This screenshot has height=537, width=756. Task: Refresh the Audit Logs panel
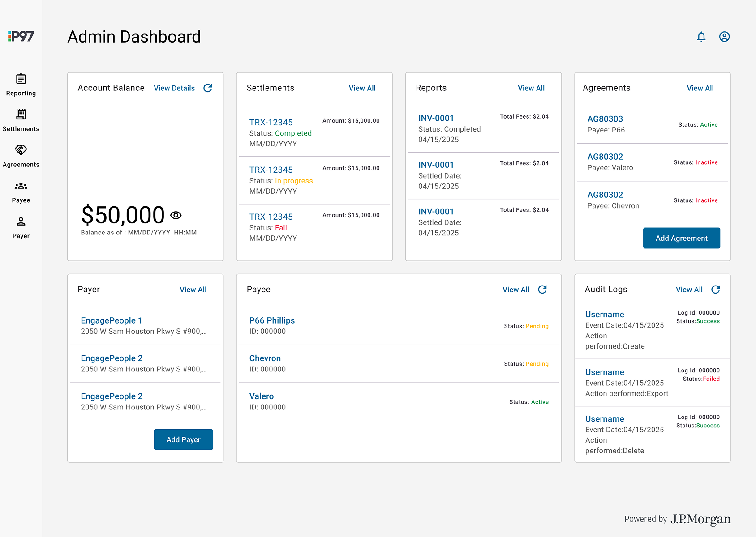pos(716,290)
